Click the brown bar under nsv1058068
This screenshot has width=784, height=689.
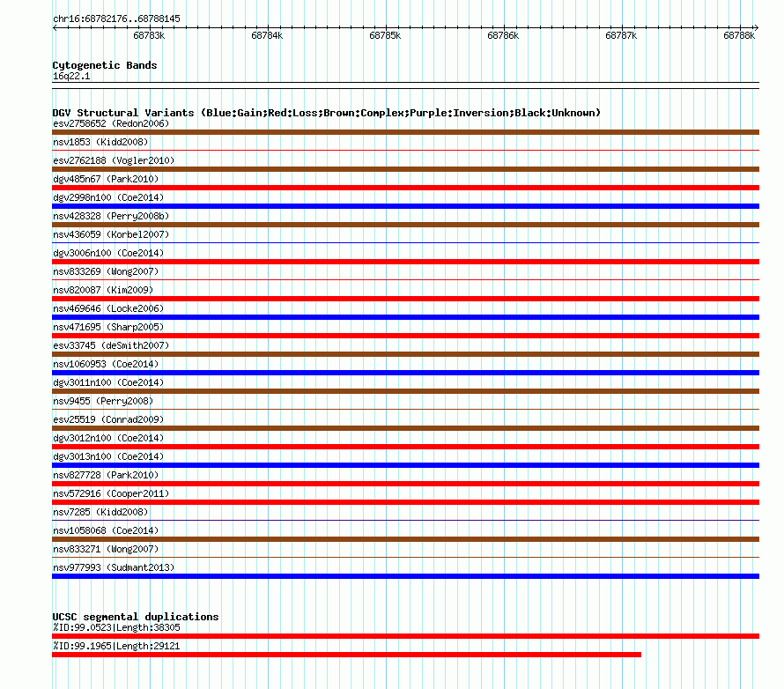click(x=405, y=539)
